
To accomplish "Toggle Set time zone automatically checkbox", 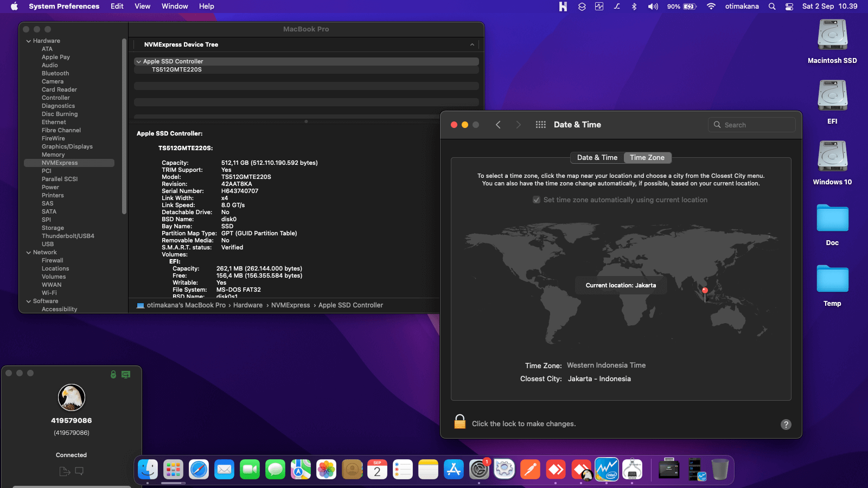I will click(537, 200).
